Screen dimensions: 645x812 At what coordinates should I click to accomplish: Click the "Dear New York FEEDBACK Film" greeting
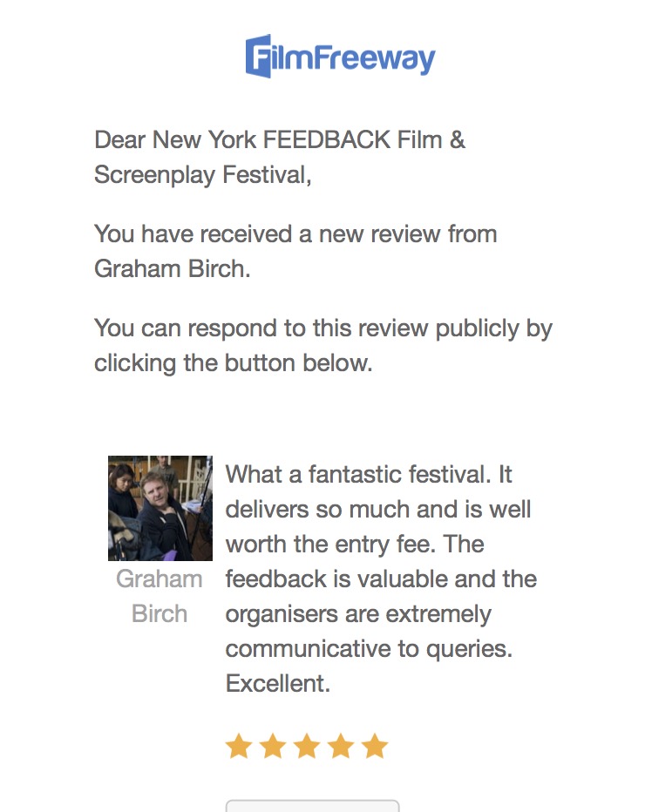coord(280,139)
